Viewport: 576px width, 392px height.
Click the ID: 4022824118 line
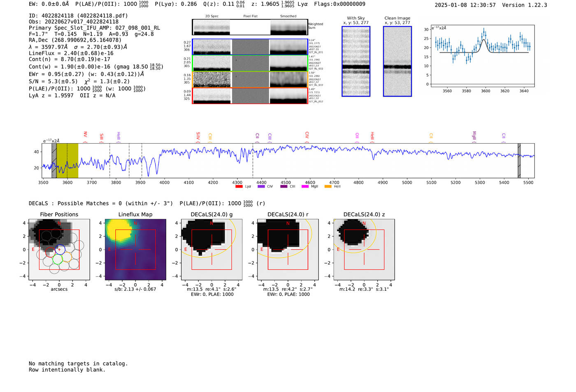pyautogui.click(x=78, y=16)
